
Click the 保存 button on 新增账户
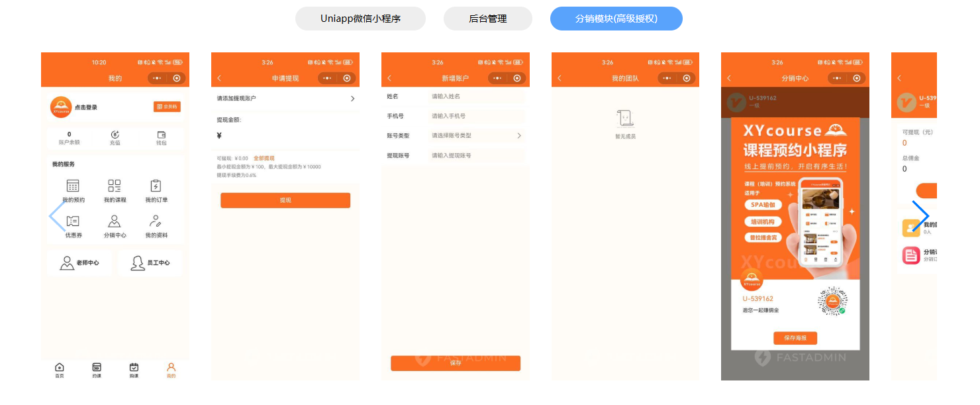[x=456, y=363]
